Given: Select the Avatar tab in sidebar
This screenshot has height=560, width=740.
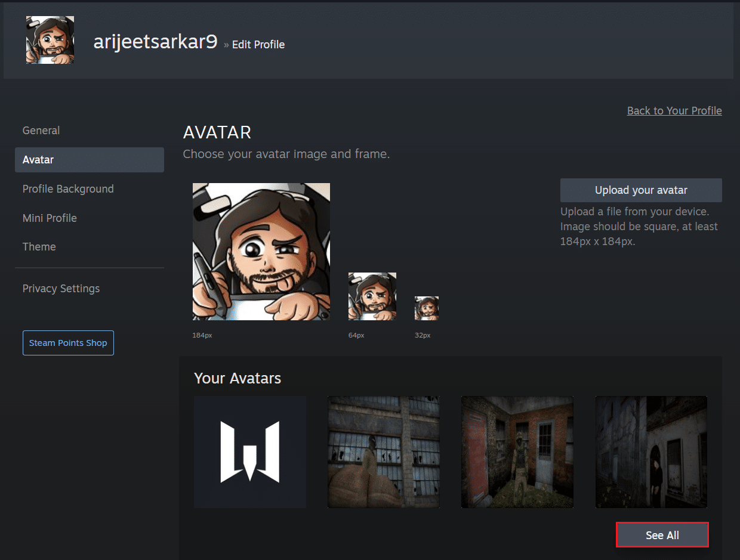Looking at the screenshot, I should click(x=90, y=160).
